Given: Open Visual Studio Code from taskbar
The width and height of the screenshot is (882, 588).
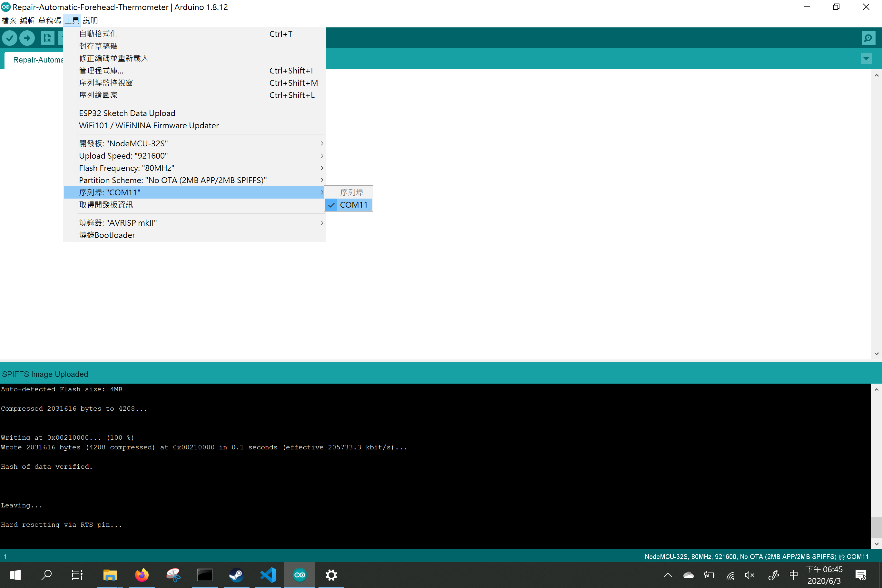Looking at the screenshot, I should [x=268, y=575].
